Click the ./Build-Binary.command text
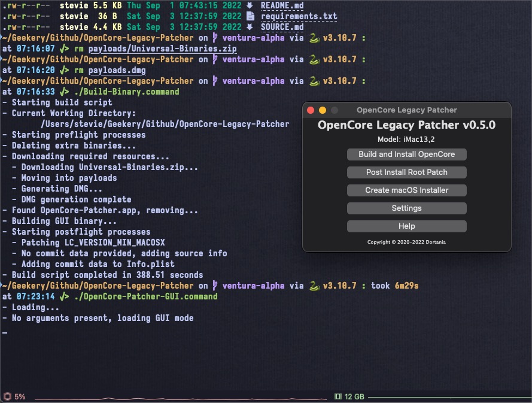 (x=127, y=92)
